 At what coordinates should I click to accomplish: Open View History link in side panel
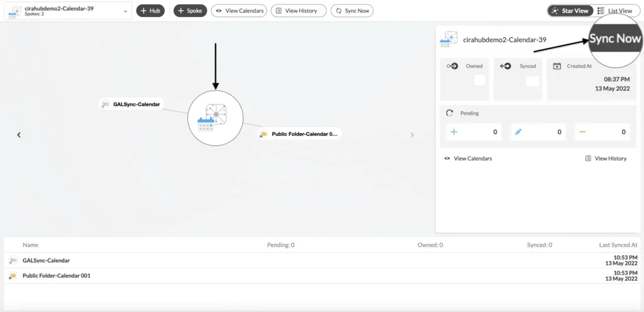(606, 159)
